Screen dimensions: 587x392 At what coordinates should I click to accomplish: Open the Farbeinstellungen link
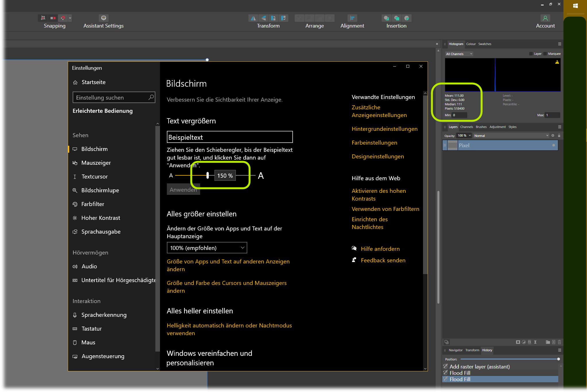374,143
